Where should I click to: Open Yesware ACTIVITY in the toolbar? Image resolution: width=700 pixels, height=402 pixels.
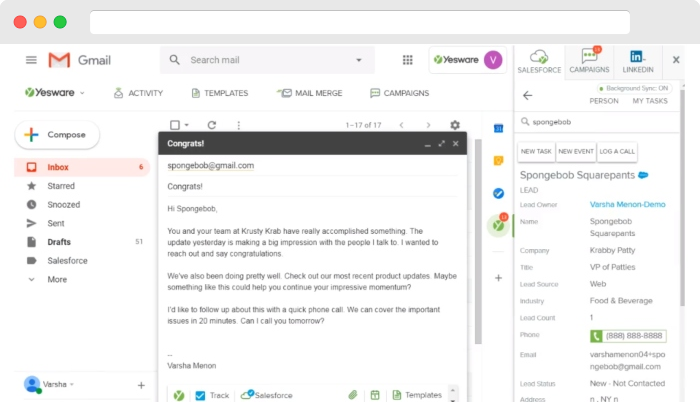[138, 93]
